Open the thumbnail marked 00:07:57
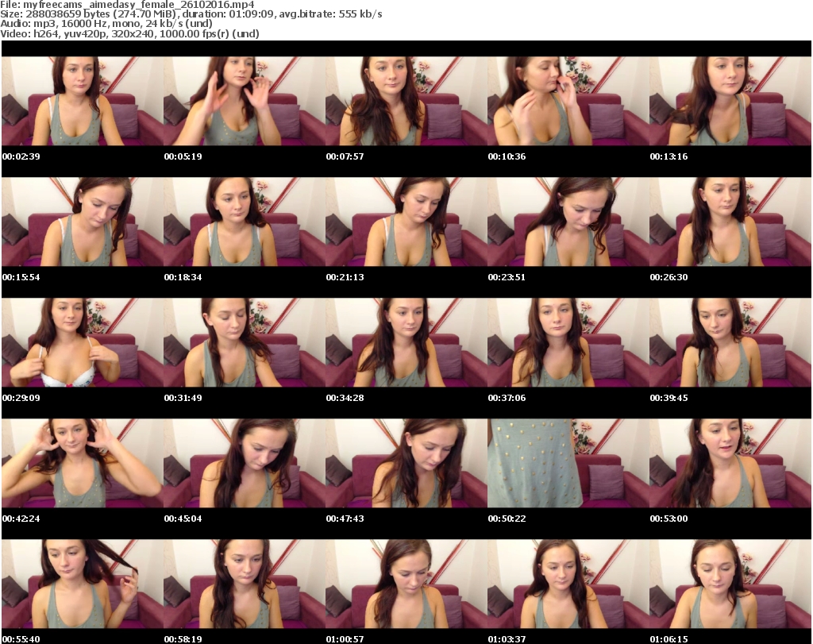 point(406,101)
